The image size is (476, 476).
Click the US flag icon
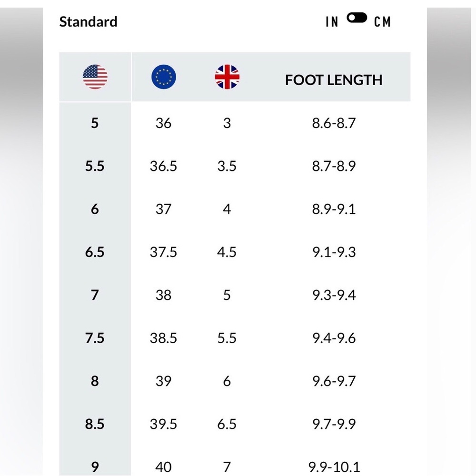95,77
